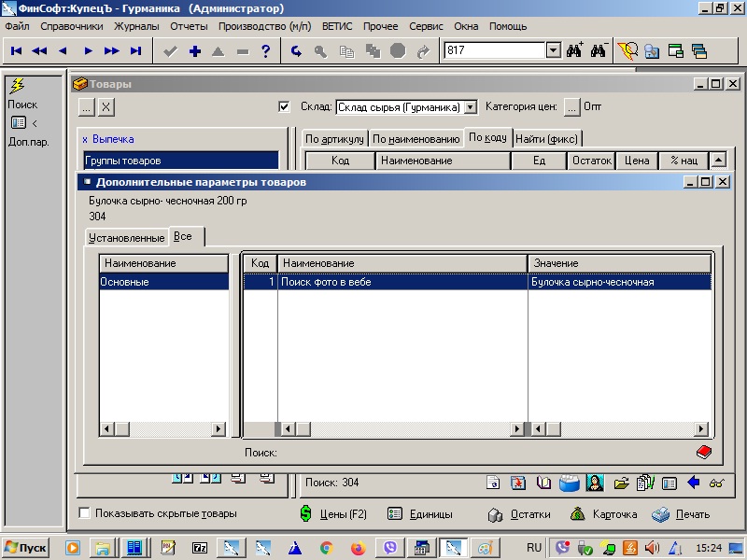The height and width of the screenshot is (560, 747).
Task: Toggle the Склад warehouse checkbox
Action: [x=285, y=106]
